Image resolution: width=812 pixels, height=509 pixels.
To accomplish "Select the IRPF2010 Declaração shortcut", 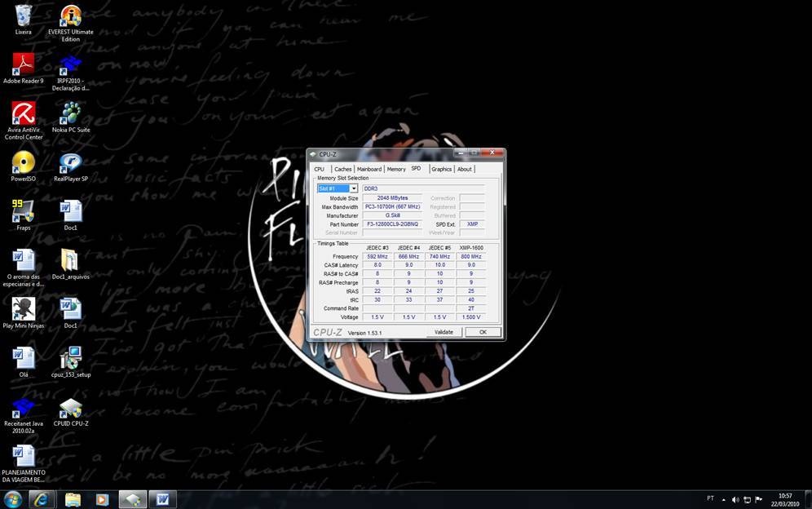I will (x=71, y=73).
